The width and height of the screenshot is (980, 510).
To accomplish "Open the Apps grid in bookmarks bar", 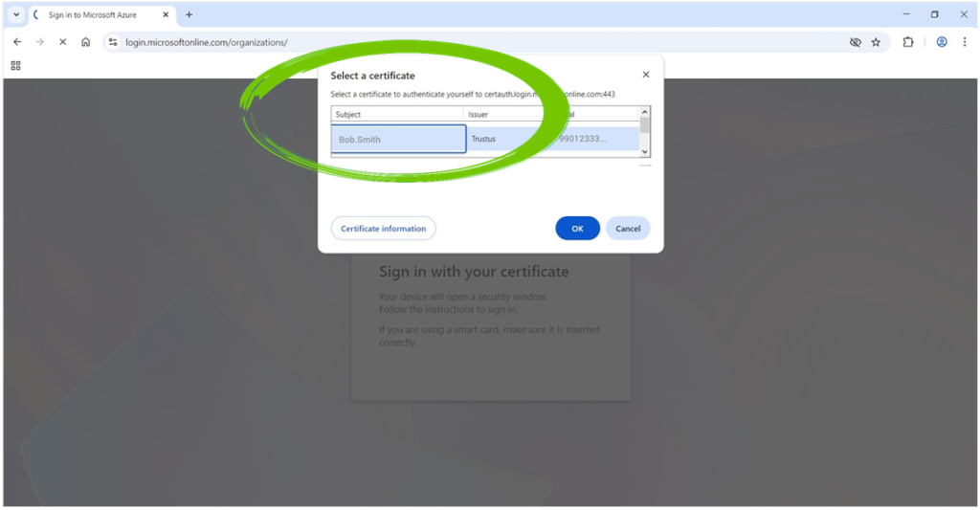I will [15, 65].
